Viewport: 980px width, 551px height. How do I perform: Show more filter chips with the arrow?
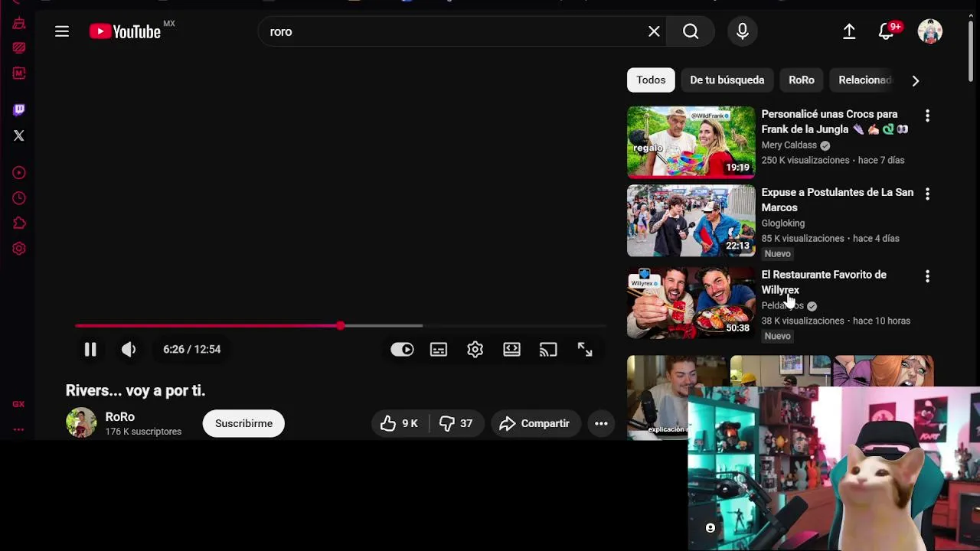pyautogui.click(x=916, y=80)
